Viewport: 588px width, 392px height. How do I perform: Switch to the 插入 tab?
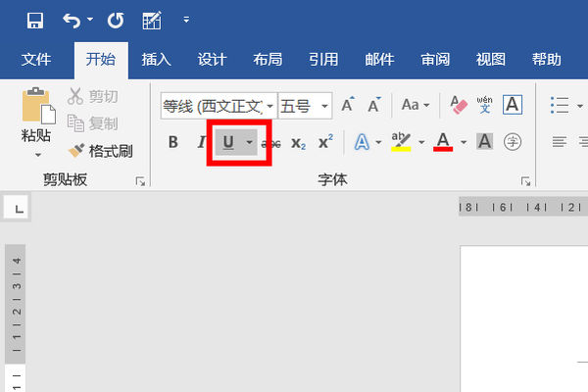click(x=157, y=59)
